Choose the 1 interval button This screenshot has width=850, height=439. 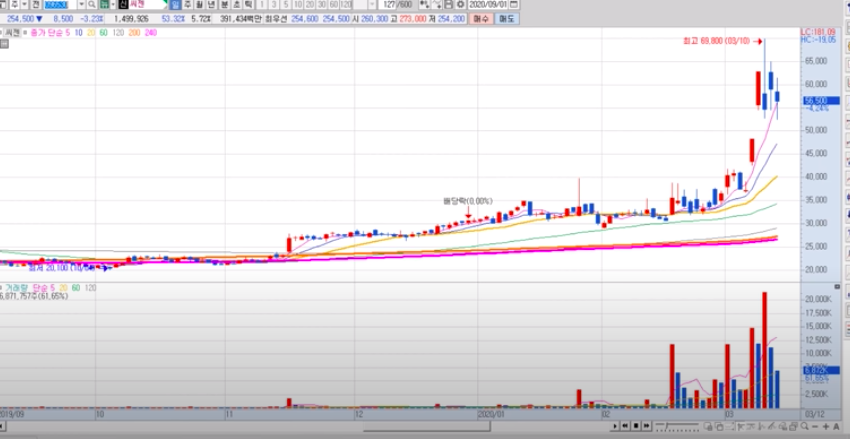[262, 4]
